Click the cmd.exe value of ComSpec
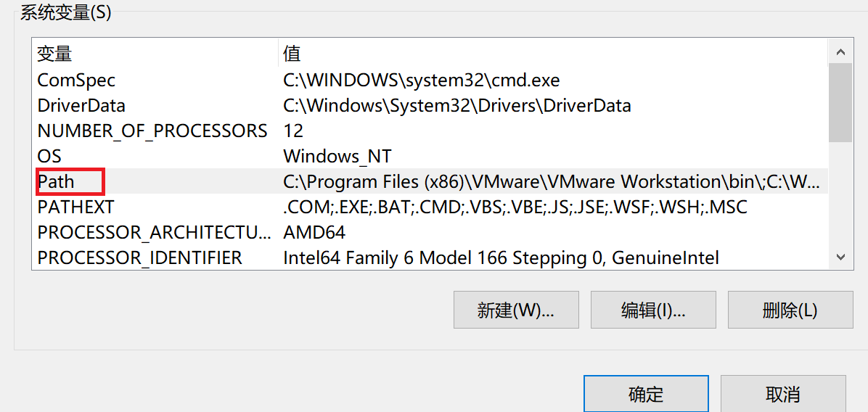This screenshot has width=868, height=412. pos(421,80)
